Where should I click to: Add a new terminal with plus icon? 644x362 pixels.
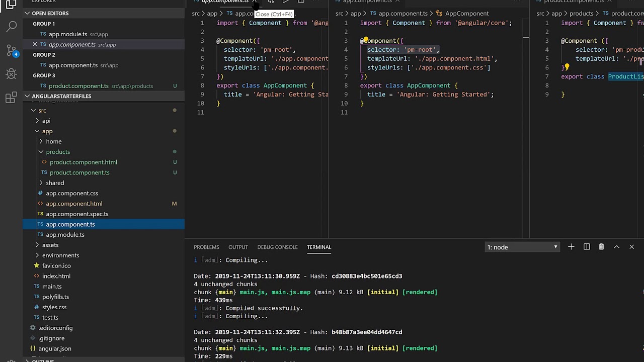pos(571,247)
